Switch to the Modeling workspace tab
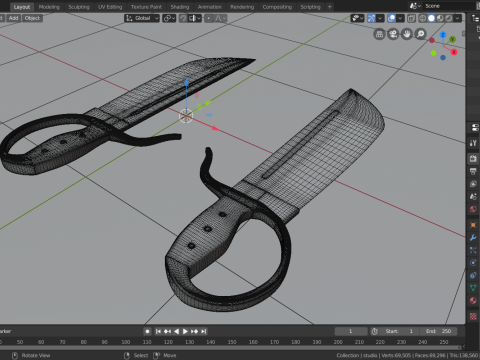The height and width of the screenshot is (360, 480). click(49, 7)
